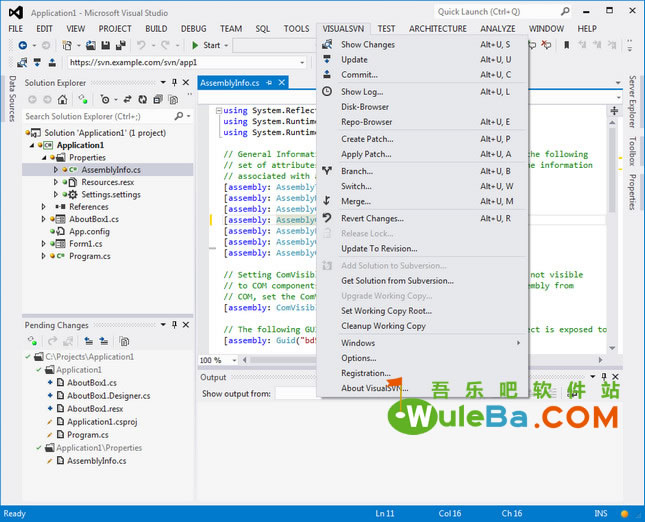This screenshot has width=645, height=522.
Task: Select Program.cs in Pending Changes list
Action: tap(88, 435)
